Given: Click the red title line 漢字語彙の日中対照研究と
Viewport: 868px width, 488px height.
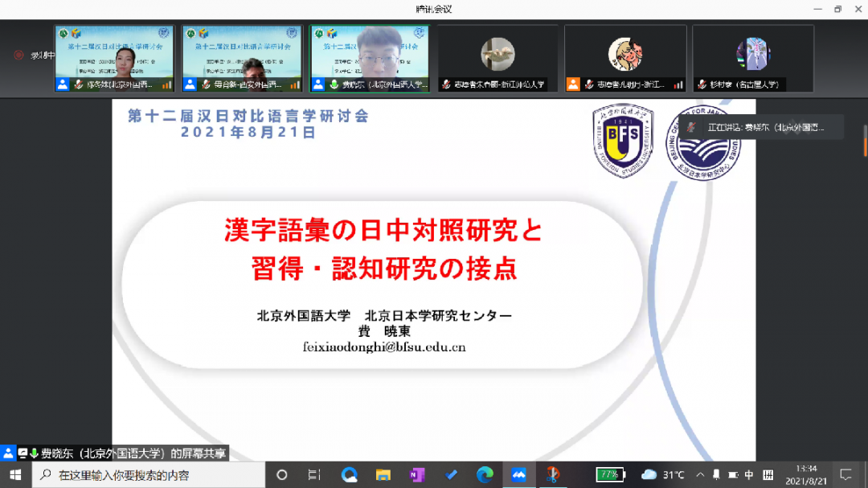Looking at the screenshot, I should click(x=383, y=231).
